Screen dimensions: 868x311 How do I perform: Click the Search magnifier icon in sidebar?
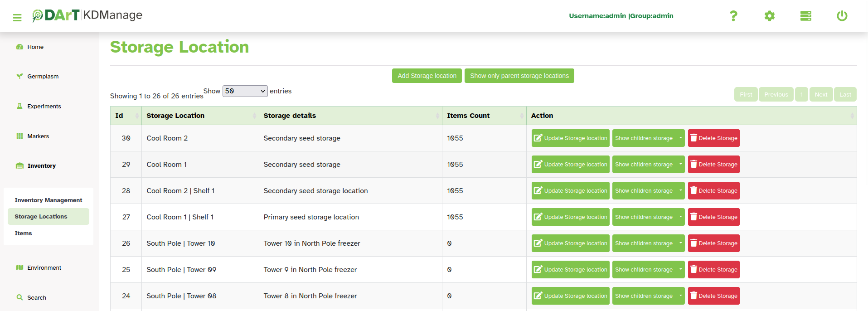[x=19, y=297]
